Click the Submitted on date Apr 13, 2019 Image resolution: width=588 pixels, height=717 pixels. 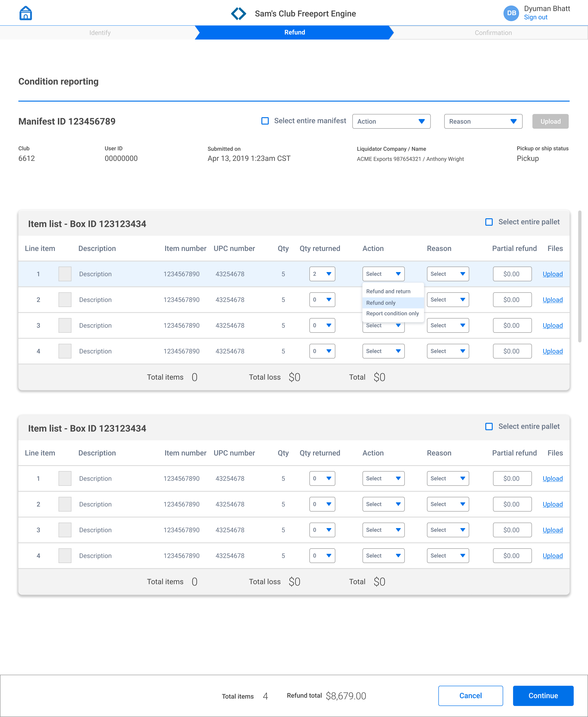(x=249, y=159)
